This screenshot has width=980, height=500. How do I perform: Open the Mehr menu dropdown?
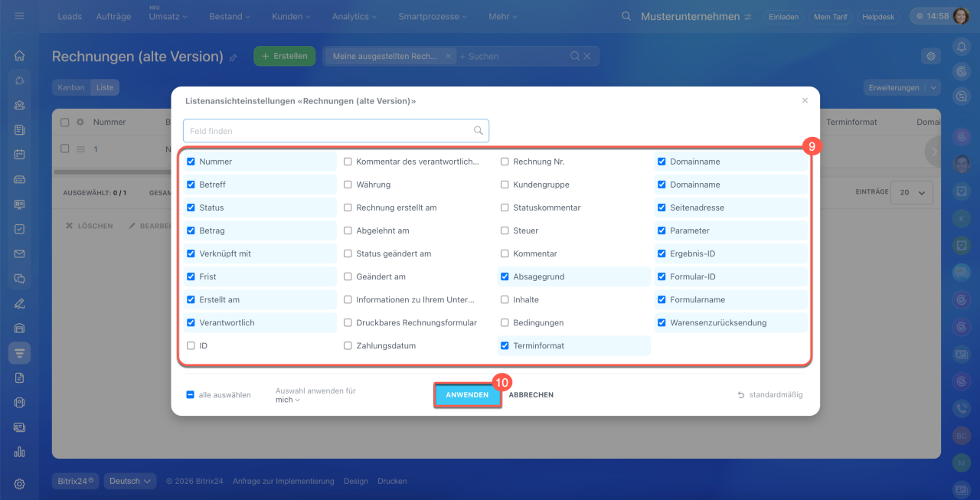coord(503,16)
